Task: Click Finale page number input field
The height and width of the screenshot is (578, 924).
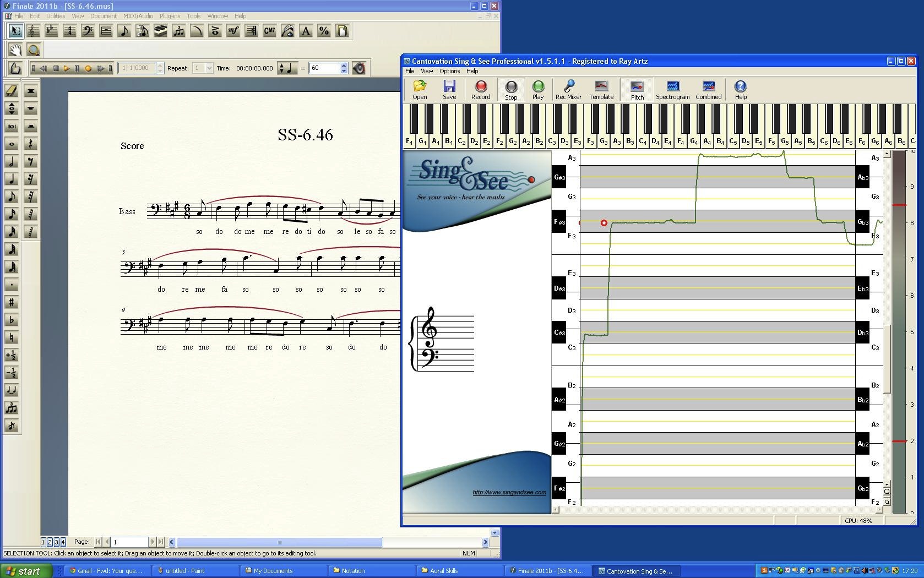Action: pos(130,542)
